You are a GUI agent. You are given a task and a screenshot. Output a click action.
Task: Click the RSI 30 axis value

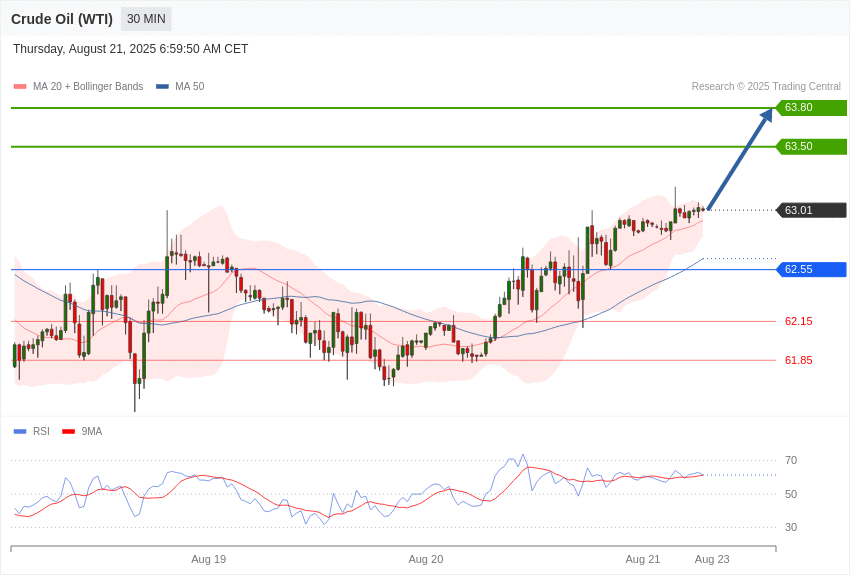click(791, 527)
